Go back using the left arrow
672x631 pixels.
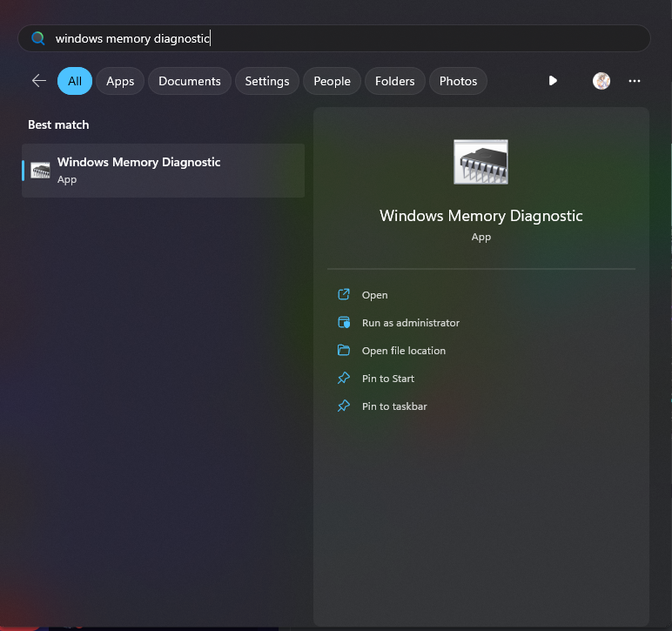38,81
